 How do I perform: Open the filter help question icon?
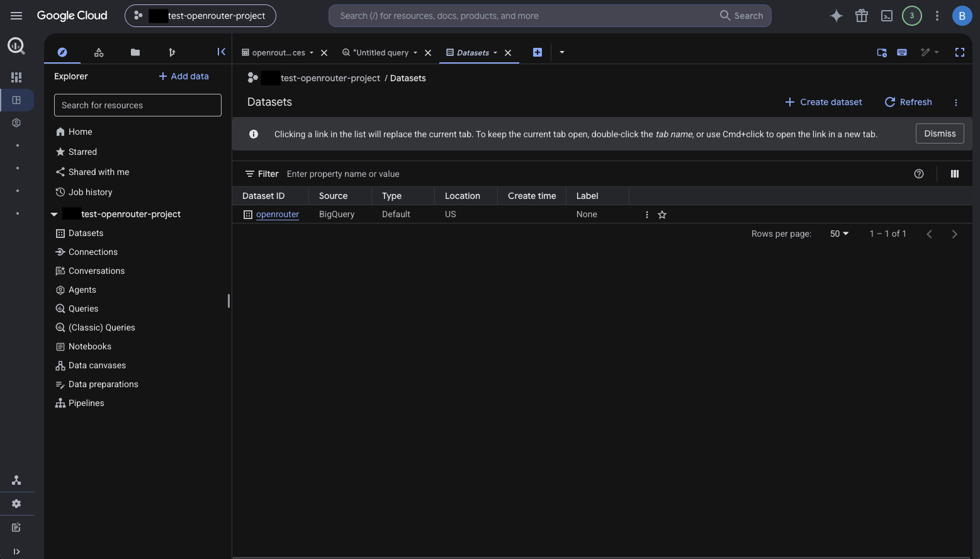[x=919, y=174]
